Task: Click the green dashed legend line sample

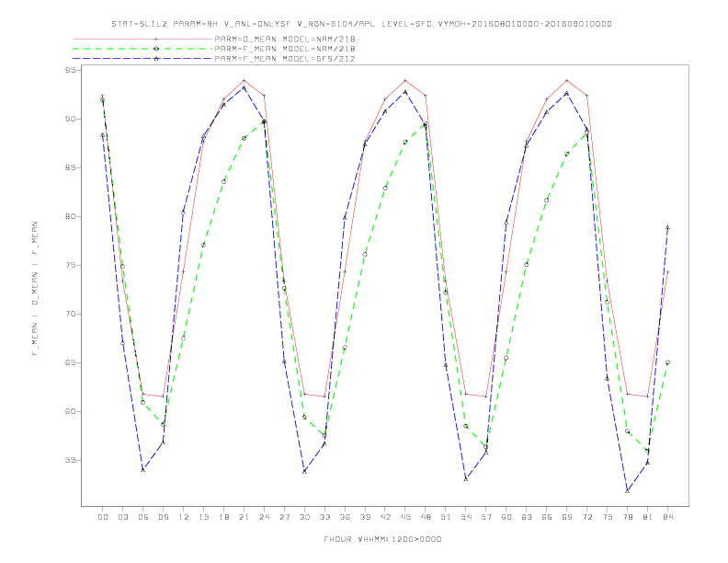Action: [x=142, y=49]
